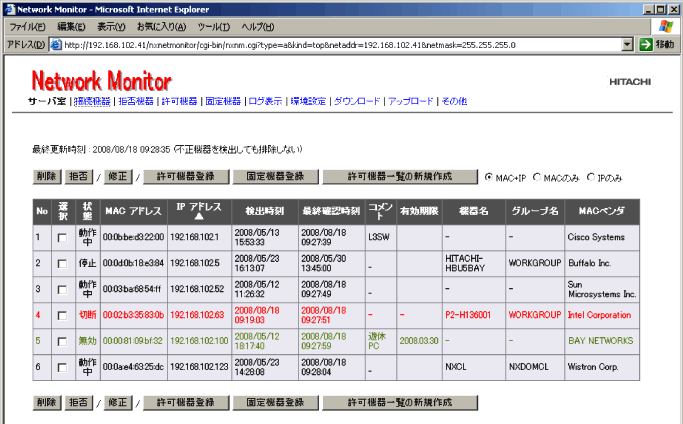Click the green Go arrow (移動) icon

tap(646, 44)
